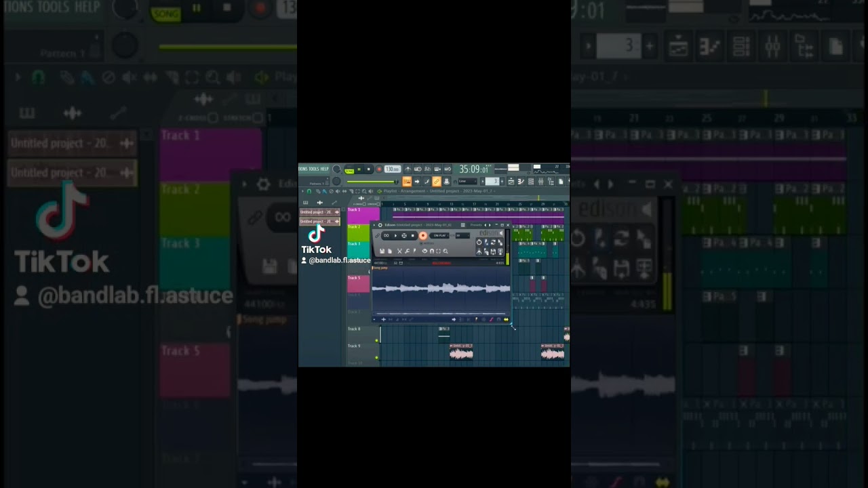Toggle Track 9 mute light
This screenshot has height=488, width=868.
tap(377, 357)
